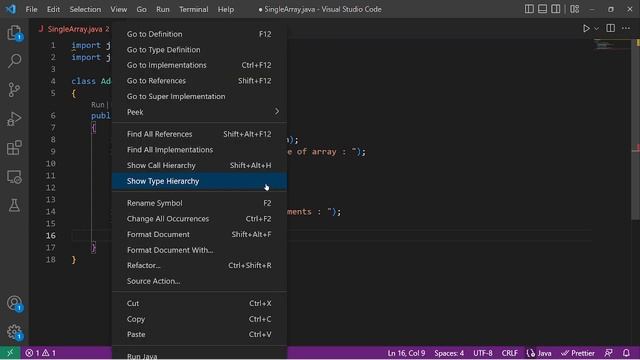This screenshot has width=640, height=360.
Task: Open the Selection menu
Action: pos(85,9)
